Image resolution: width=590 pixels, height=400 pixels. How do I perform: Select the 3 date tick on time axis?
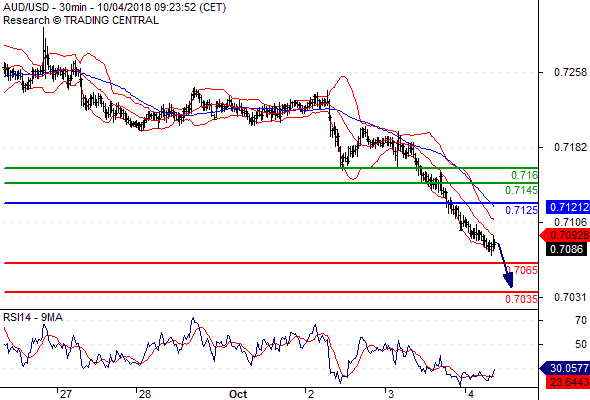click(391, 394)
